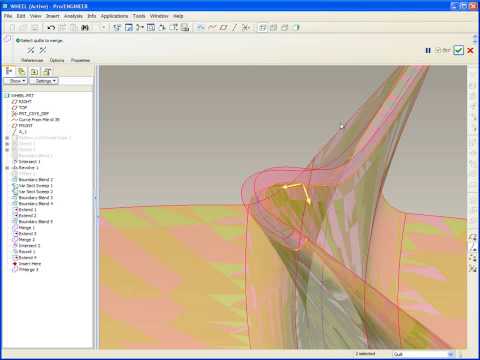Screen dimensions: 480x360
Task: Select wireframe display style icon
Action: click(263, 28)
